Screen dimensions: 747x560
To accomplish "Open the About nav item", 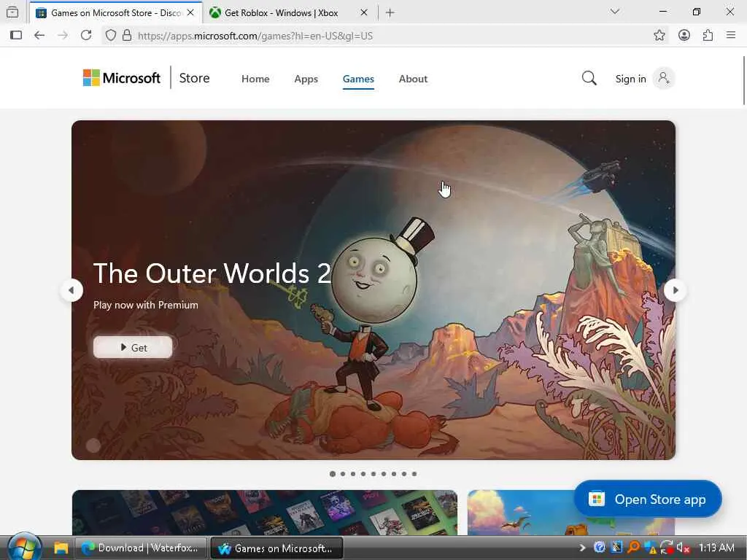I will [413, 79].
